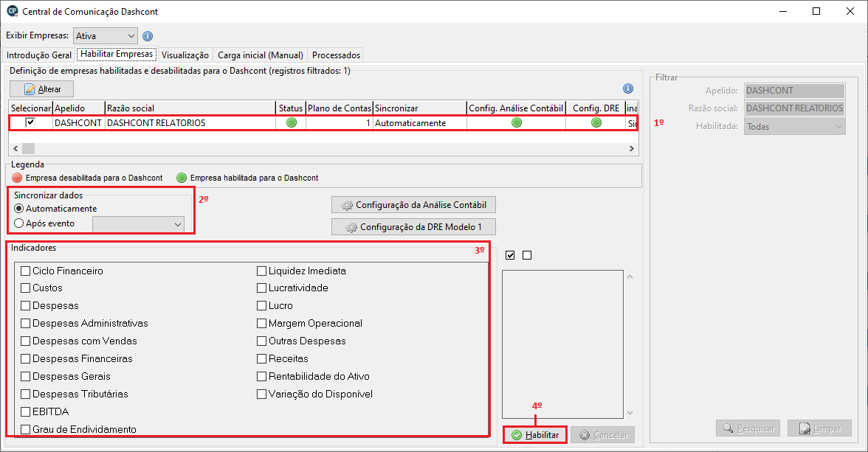Click the Plano de Contas column header
The height and width of the screenshot is (452, 868).
340,108
